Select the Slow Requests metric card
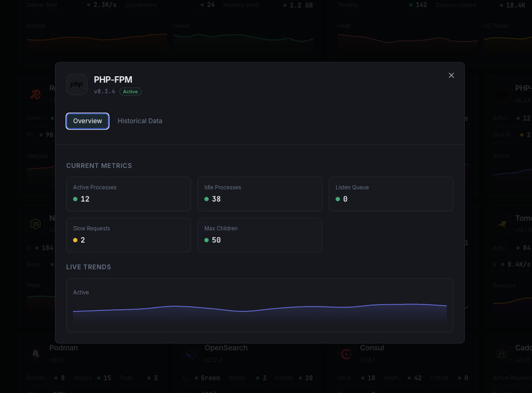This screenshot has width=532, height=393. click(128, 235)
